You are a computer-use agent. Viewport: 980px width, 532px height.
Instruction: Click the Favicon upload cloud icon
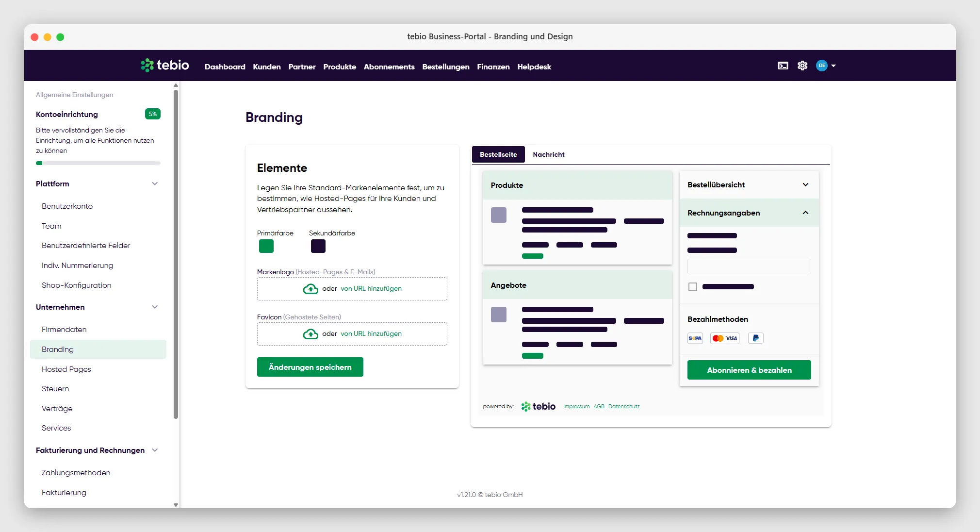310,334
